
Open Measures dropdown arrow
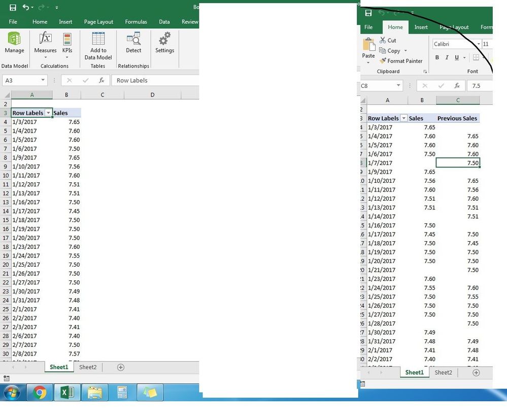[45, 57]
